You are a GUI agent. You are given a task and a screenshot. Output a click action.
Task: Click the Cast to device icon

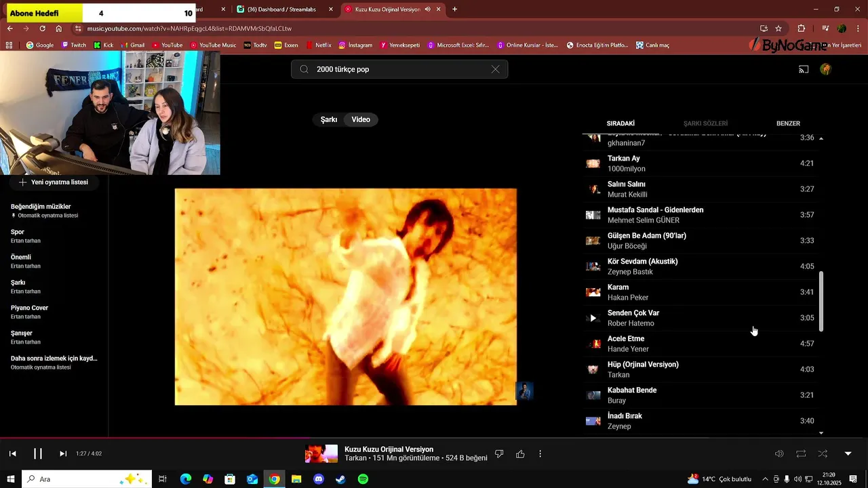coord(804,69)
